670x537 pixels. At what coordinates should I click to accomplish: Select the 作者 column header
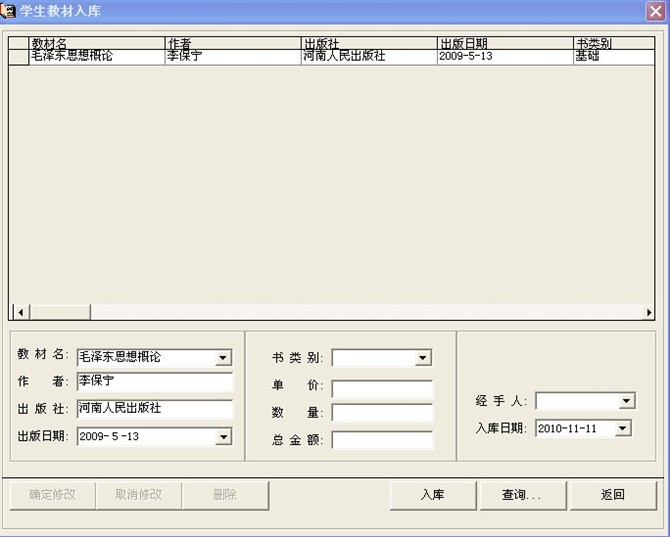pos(233,43)
